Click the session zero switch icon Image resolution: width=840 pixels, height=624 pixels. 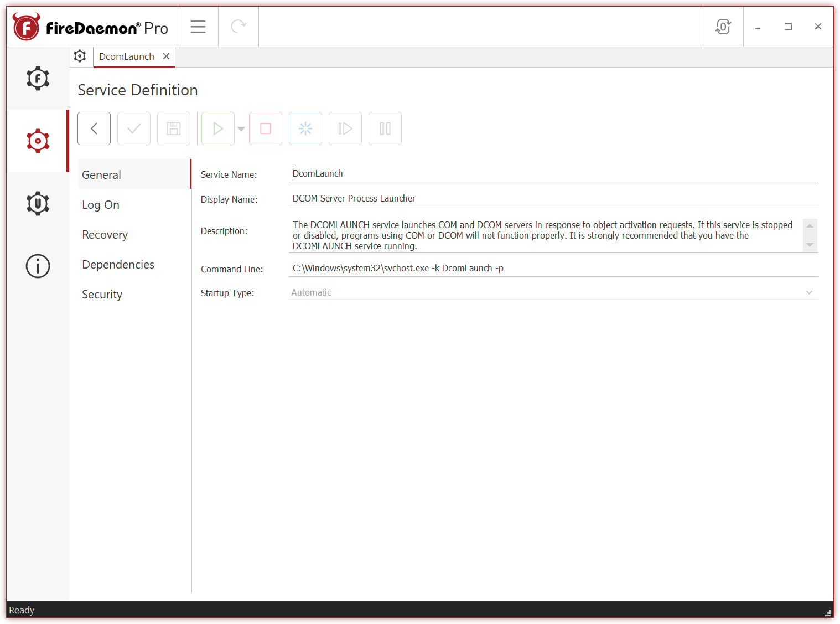click(723, 27)
